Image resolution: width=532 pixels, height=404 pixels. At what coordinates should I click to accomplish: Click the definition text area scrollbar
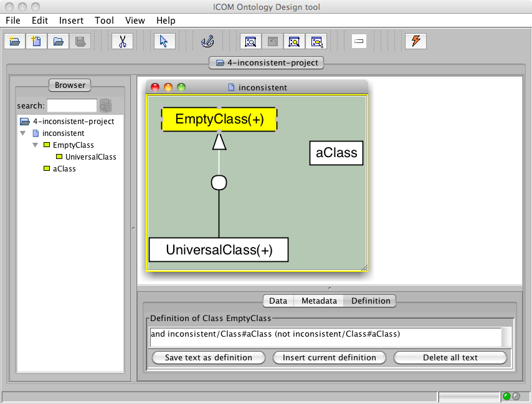pos(506,337)
